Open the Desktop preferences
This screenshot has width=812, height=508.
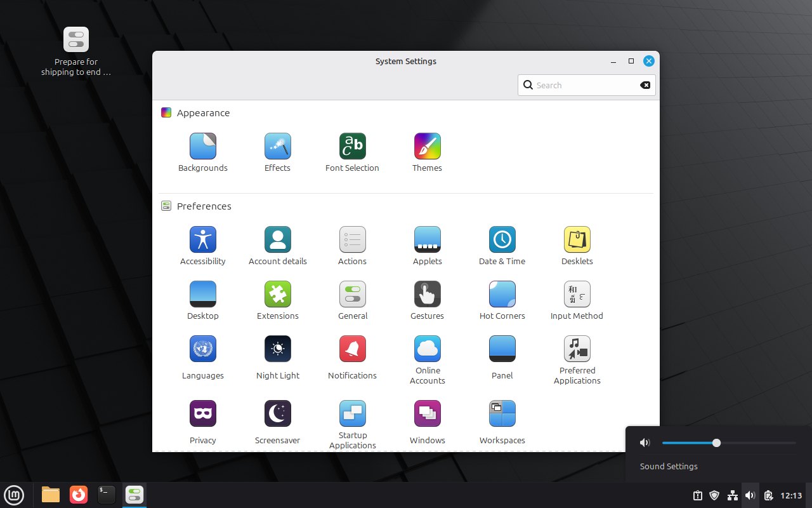(x=203, y=300)
